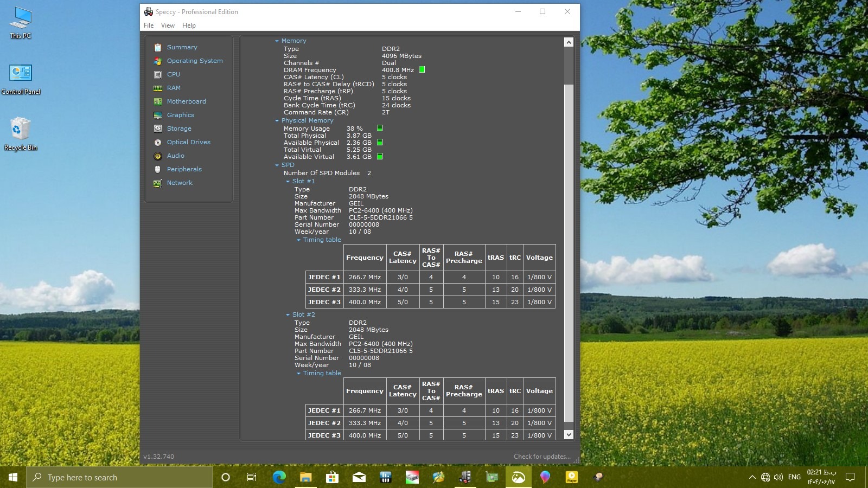Screen dimensions: 868x488
Task: Collapse Slot #2 details
Action: (x=288, y=315)
